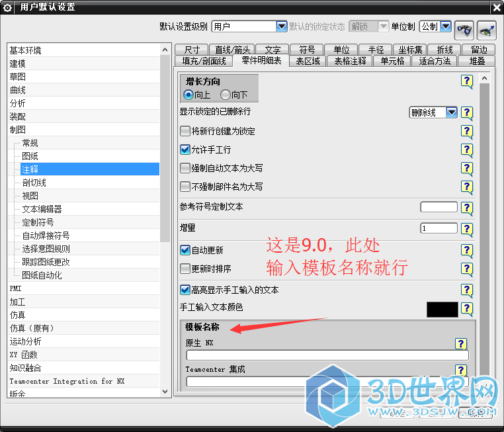The width and height of the screenshot is (504, 432).
Task: Enable 更新时排序 checkbox
Action: coord(185,269)
